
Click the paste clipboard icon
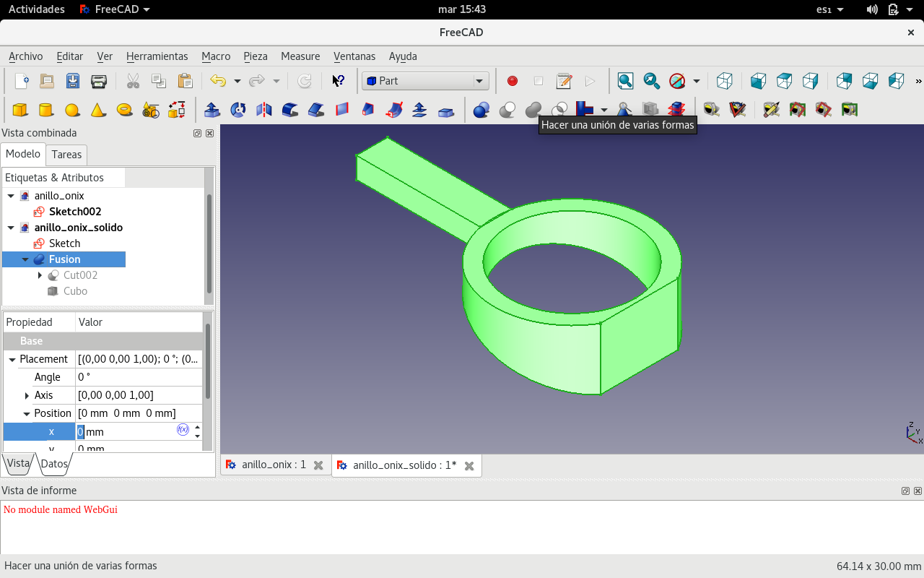[x=186, y=81]
